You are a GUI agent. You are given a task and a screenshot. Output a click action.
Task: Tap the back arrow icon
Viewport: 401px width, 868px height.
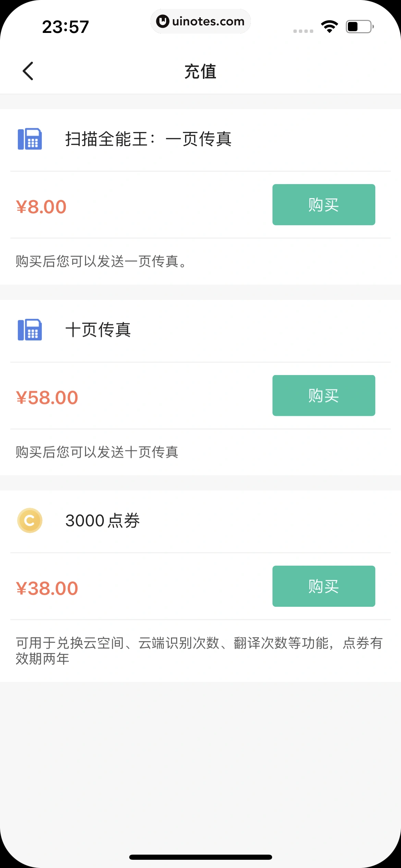click(28, 71)
